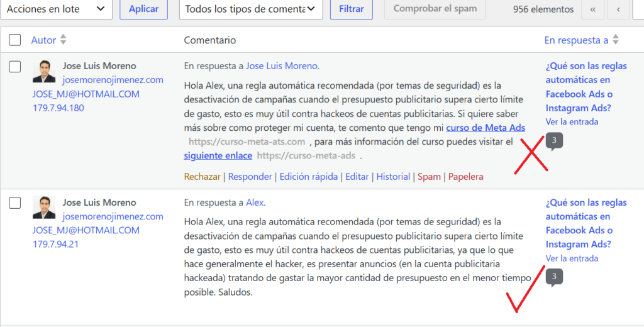644x327 pixels.
Task: Follow the 'curso de Meta Ads' link
Action: (x=486, y=128)
